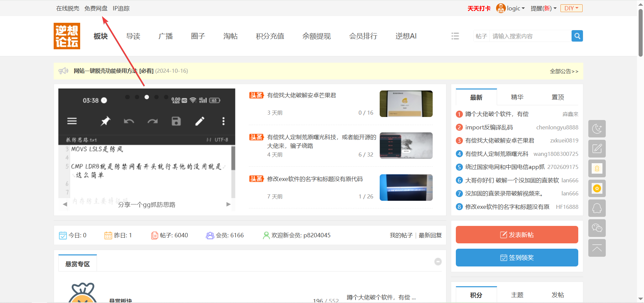Open the 免费网盘 top link
Image resolution: width=644 pixels, height=303 pixels.
coord(96,8)
